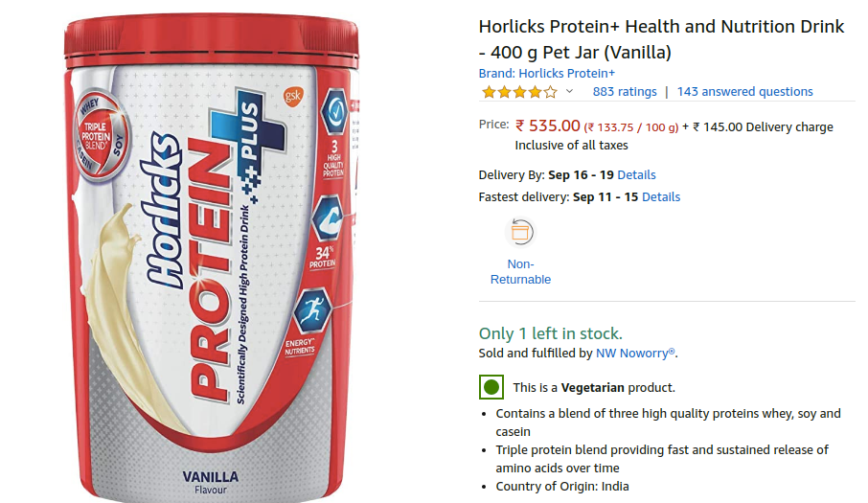This screenshot has height=503, width=868.
Task: Expand the rating breakdown chevron
Action: click(569, 92)
